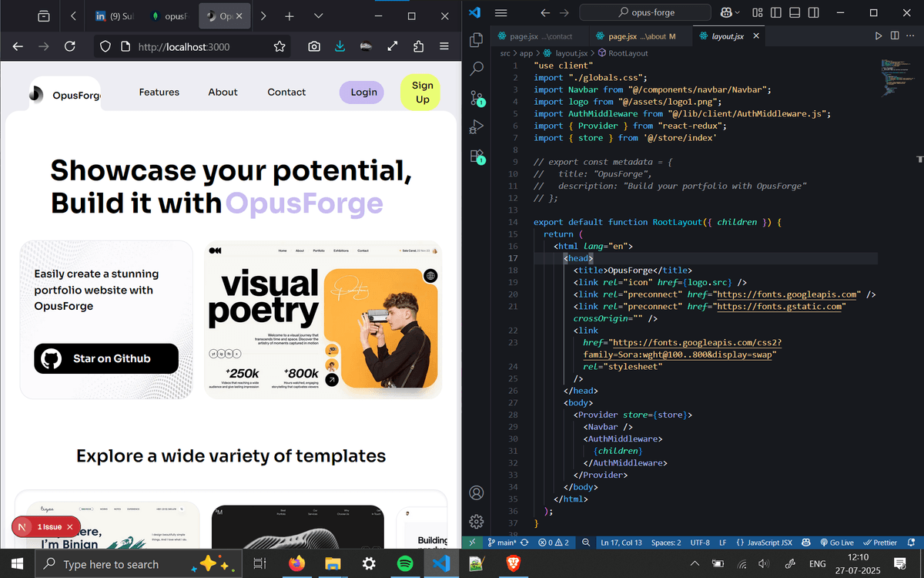
Task: Toggle Go Live server in status bar
Action: coord(837,543)
